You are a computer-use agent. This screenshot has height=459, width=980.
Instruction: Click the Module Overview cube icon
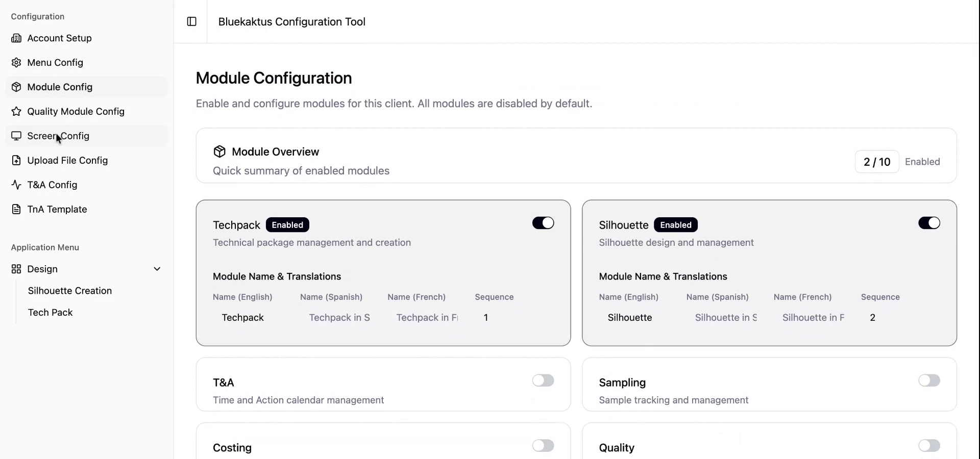[219, 152]
